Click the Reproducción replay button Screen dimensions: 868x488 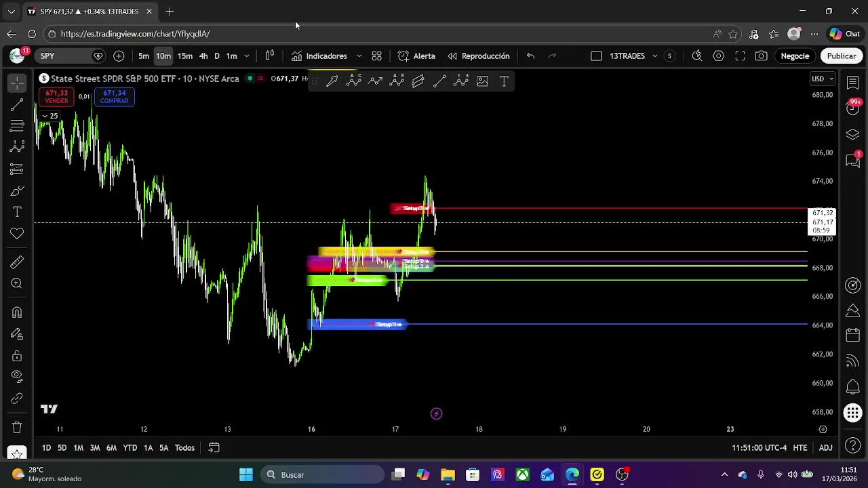point(479,56)
